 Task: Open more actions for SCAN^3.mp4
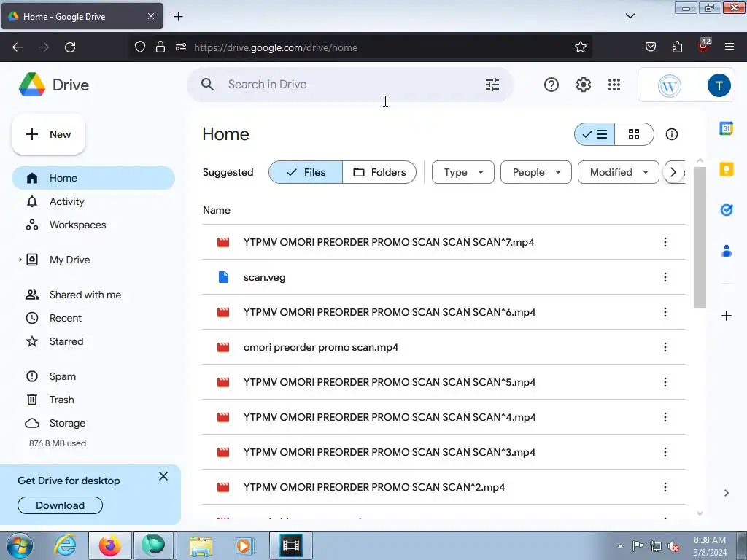click(665, 452)
